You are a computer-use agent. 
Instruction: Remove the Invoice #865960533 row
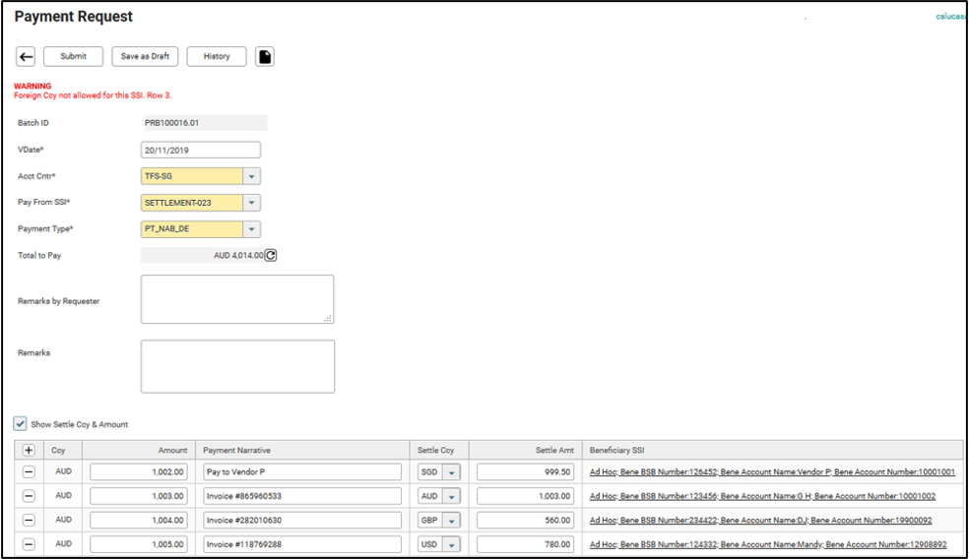29,496
